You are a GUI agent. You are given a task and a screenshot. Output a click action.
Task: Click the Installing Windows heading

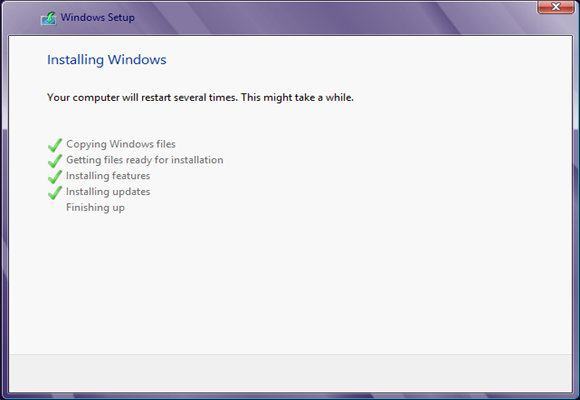coord(107,60)
